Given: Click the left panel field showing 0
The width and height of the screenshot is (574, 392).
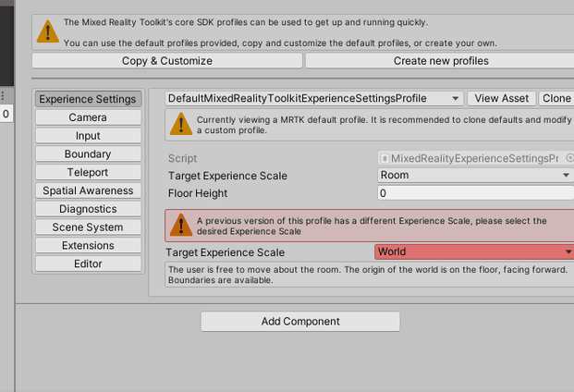Looking at the screenshot, I should tap(6, 114).
